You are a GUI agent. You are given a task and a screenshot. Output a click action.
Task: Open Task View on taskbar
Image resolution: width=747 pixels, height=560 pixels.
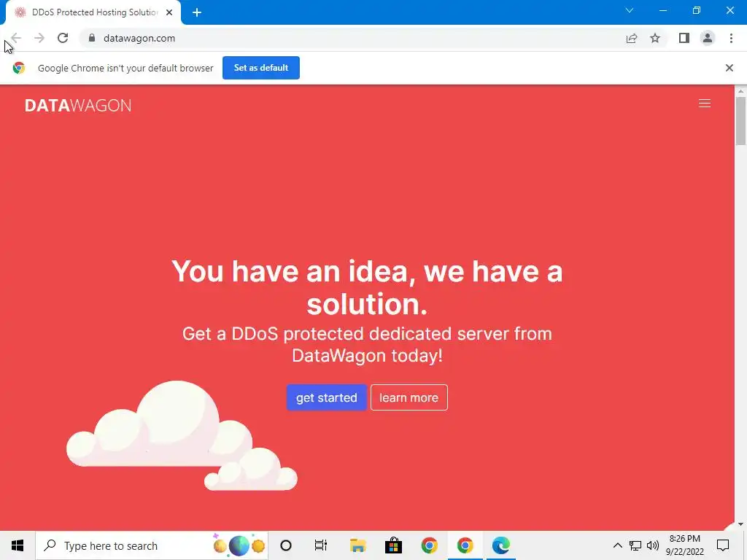(x=321, y=545)
